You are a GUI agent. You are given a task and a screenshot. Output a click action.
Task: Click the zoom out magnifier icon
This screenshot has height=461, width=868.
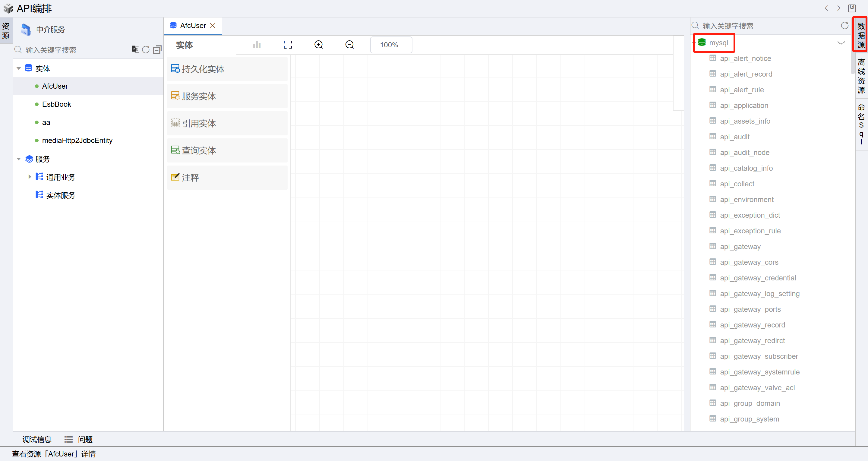349,45
